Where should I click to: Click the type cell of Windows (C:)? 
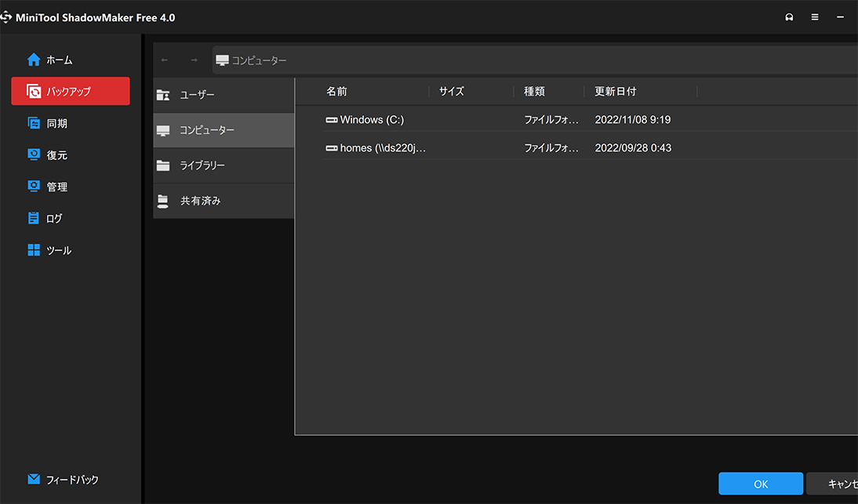pyautogui.click(x=551, y=120)
